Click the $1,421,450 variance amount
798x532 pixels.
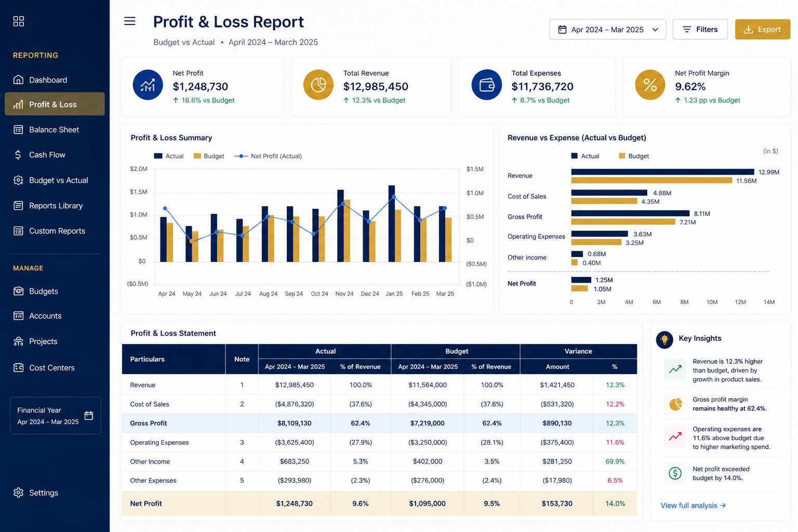click(557, 385)
